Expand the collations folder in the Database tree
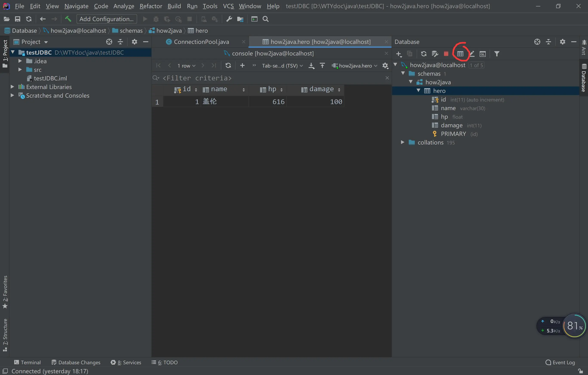Viewport: 588px width, 375px height. (x=402, y=142)
